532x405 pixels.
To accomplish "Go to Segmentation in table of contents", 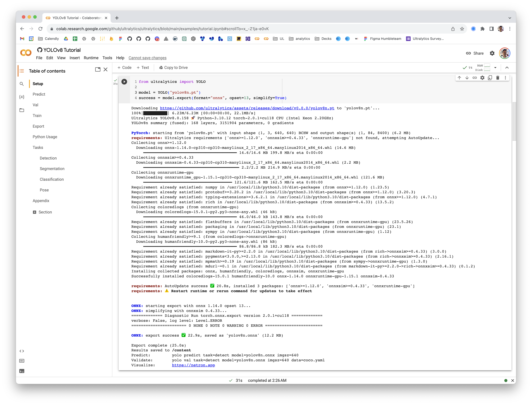I will click(x=52, y=169).
